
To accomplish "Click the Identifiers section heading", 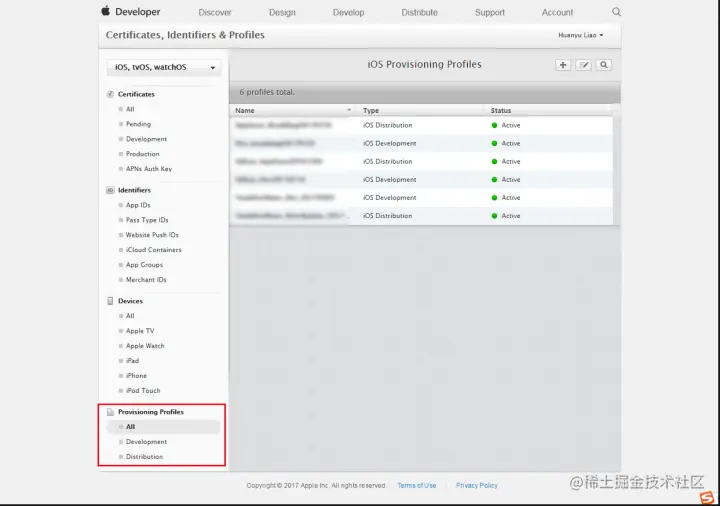I will click(134, 190).
